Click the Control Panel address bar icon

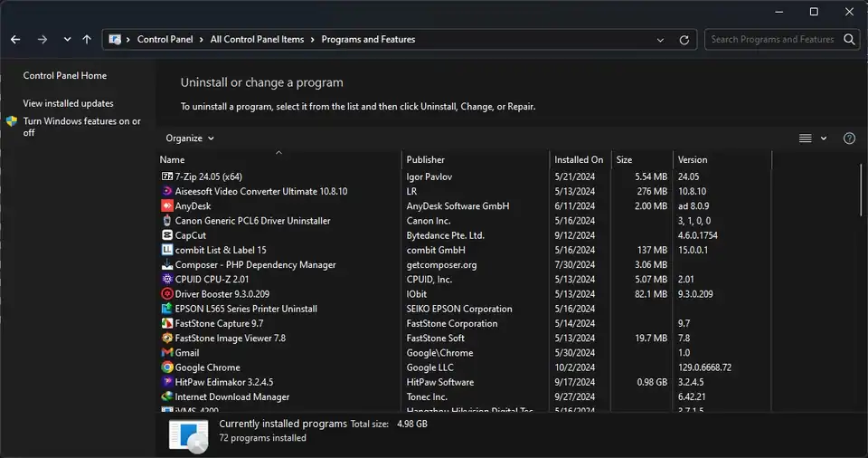[x=115, y=39]
